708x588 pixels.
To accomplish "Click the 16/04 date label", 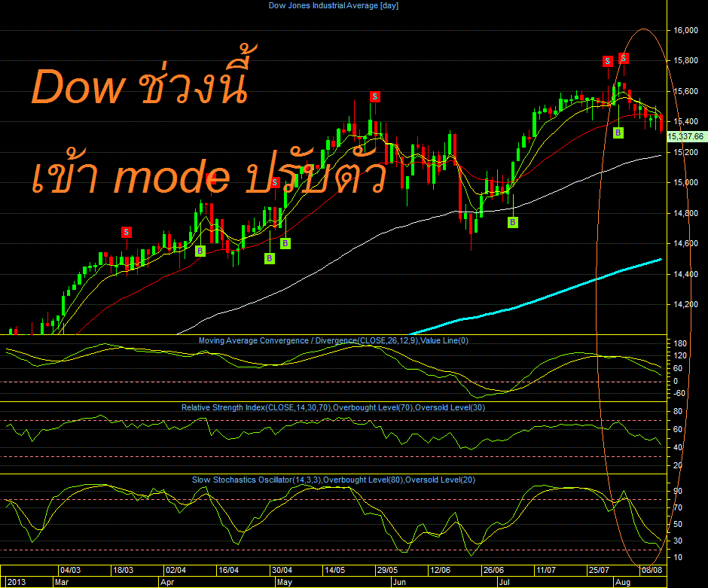I will pos(228,570).
